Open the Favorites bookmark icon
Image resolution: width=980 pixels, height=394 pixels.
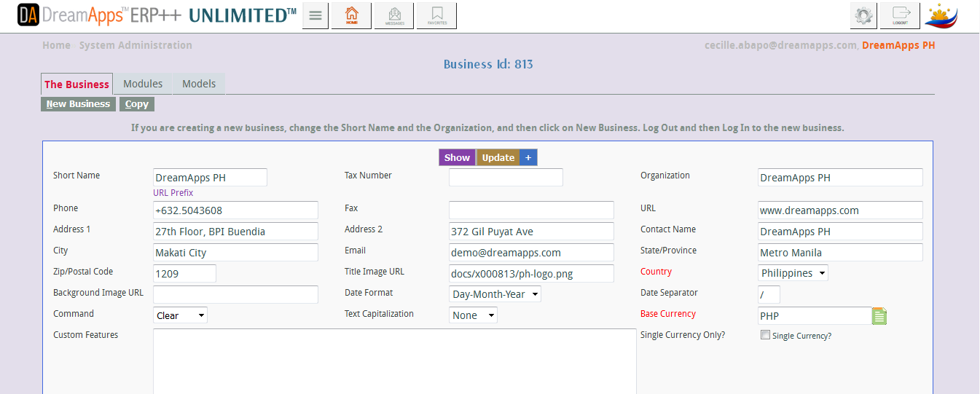(437, 15)
